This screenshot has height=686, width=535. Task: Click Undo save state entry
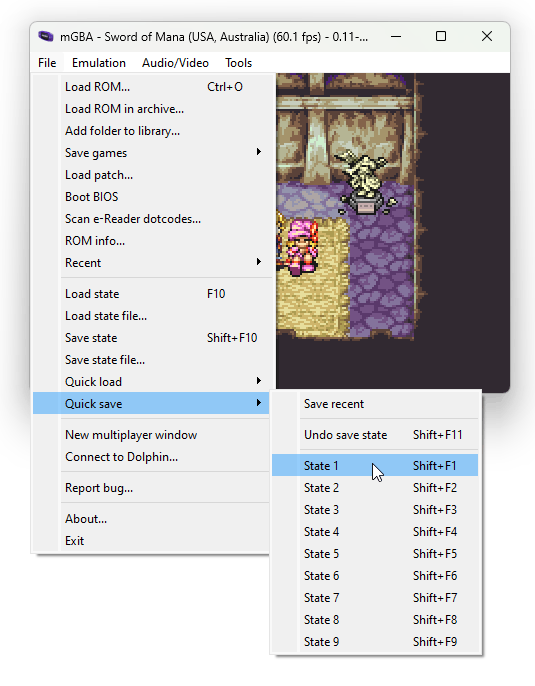(x=375, y=434)
